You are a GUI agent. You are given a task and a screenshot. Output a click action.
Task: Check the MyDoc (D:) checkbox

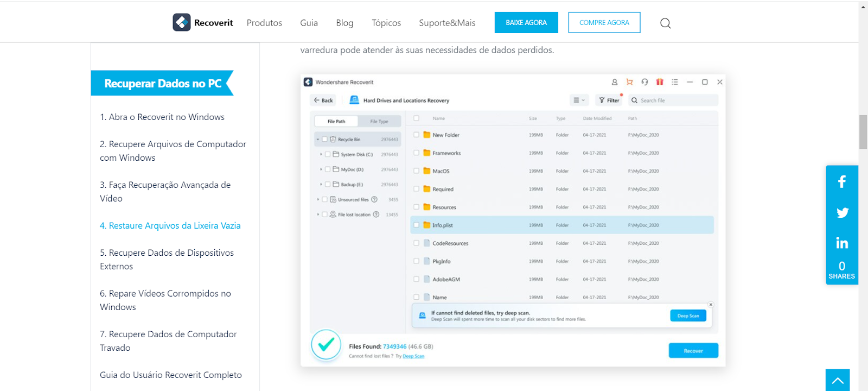coord(328,169)
